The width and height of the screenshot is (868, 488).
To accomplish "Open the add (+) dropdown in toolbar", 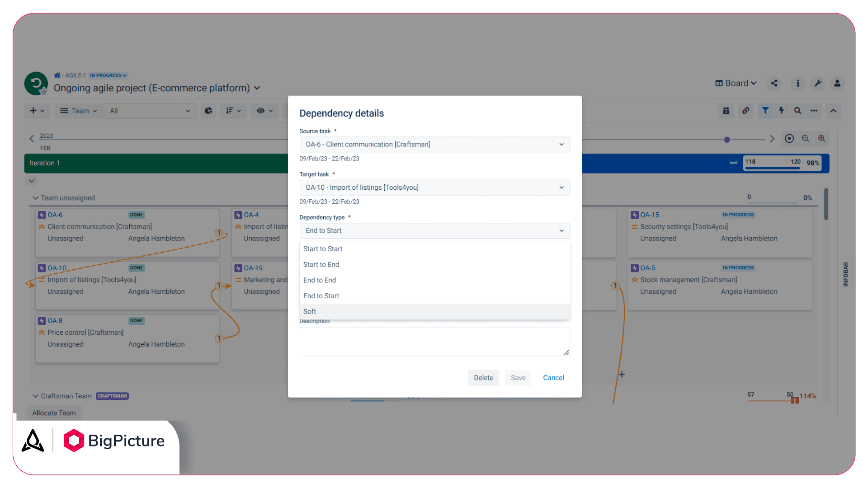I will (x=37, y=111).
